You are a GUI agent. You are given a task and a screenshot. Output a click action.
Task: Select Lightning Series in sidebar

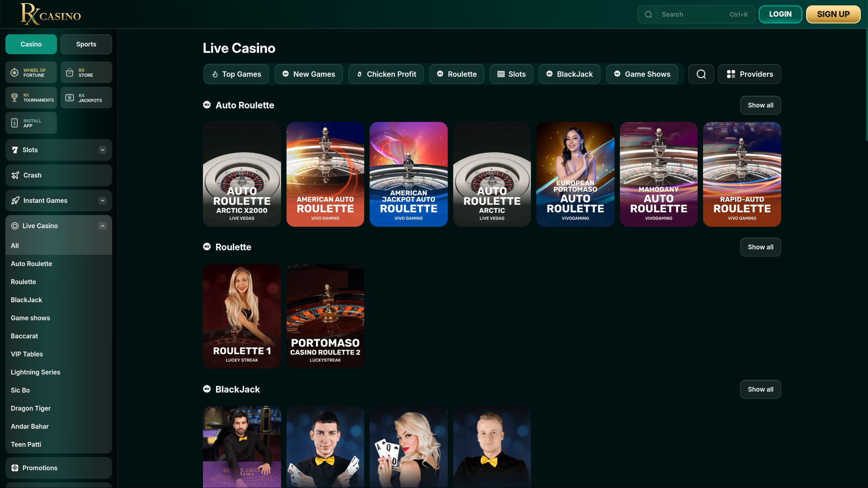(x=59, y=372)
